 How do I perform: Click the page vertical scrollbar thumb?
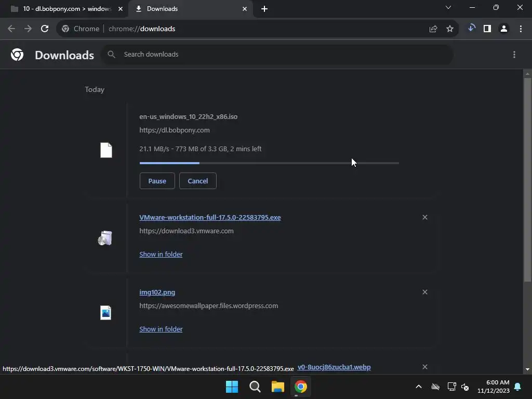click(527, 180)
